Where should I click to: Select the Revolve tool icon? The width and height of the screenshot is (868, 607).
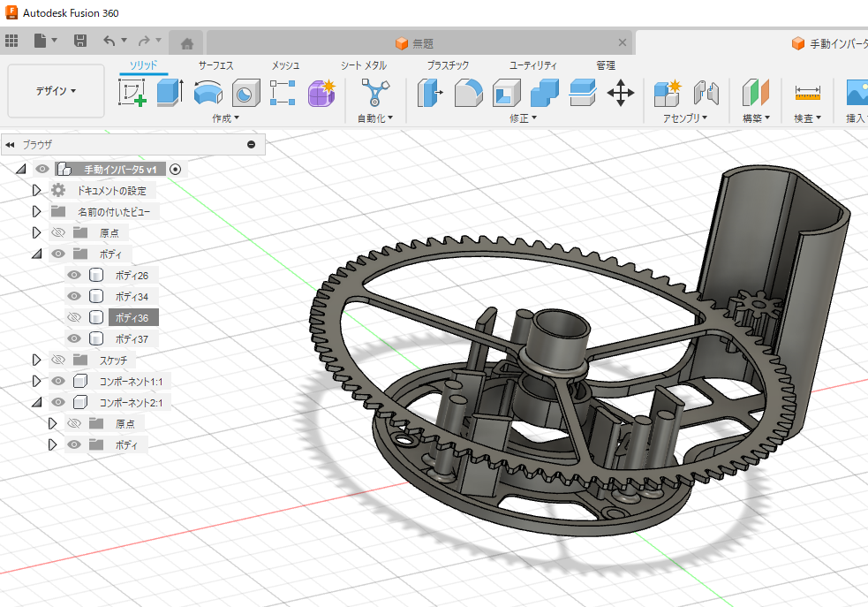208,92
